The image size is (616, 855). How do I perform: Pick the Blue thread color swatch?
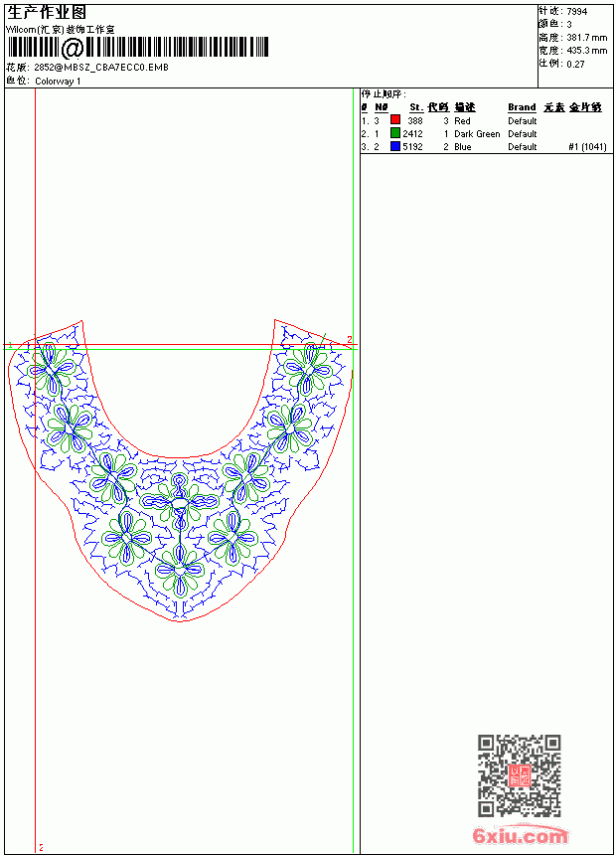[x=395, y=146]
